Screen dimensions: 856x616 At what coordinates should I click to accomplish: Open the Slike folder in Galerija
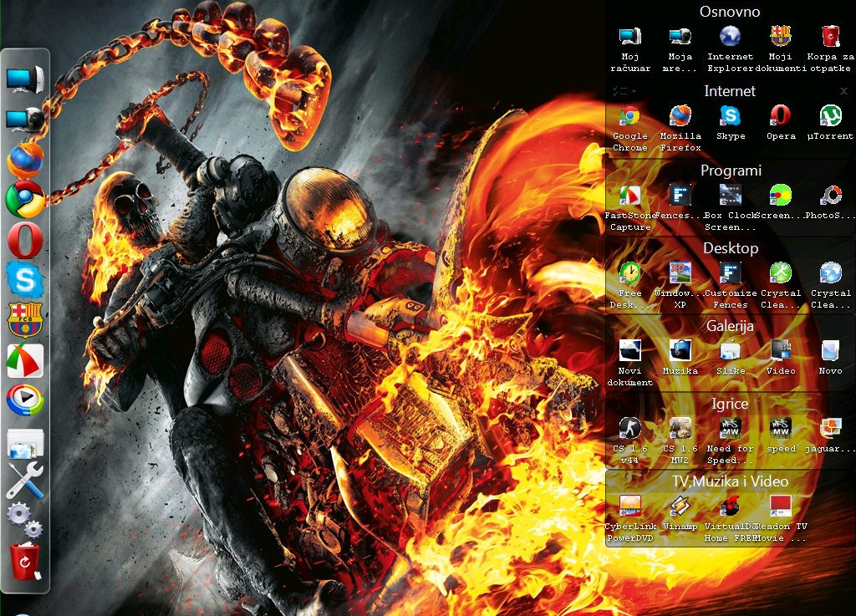[730, 351]
